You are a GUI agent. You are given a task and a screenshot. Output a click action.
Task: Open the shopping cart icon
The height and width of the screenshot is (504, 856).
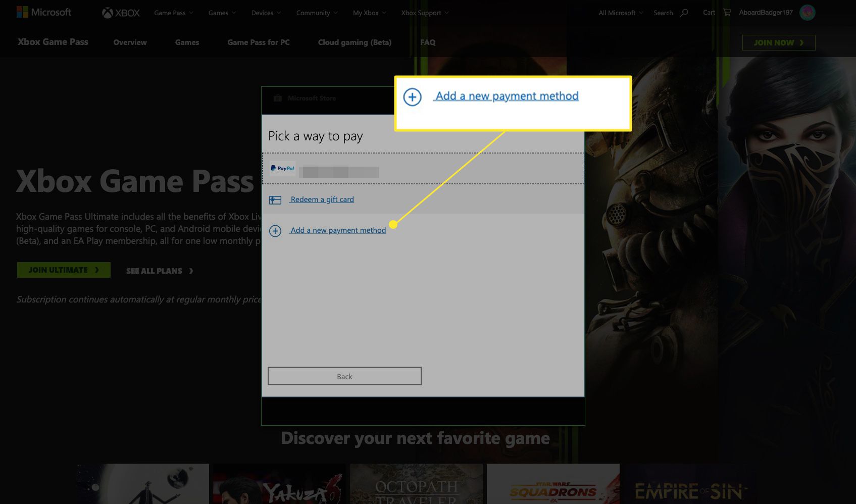(x=727, y=12)
